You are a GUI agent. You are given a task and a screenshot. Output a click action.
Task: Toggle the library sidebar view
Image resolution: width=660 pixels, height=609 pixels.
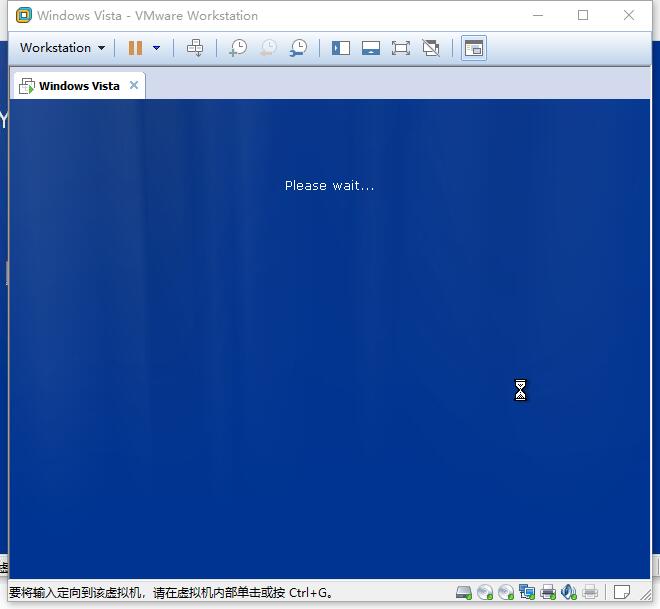(x=341, y=48)
